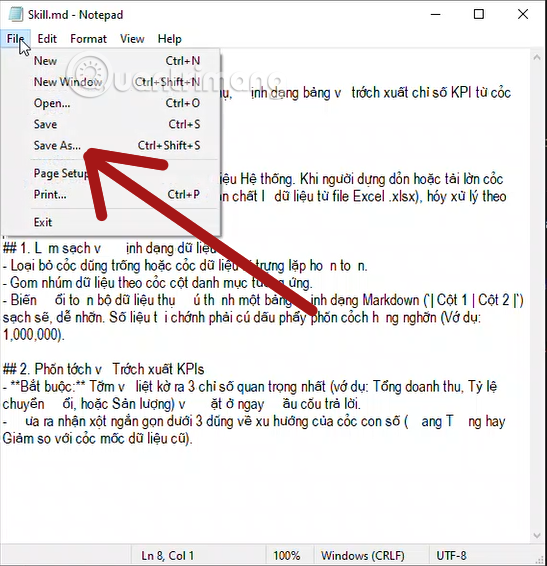
Task: Click the Notepad app icon in title bar
Action: [x=16, y=14]
